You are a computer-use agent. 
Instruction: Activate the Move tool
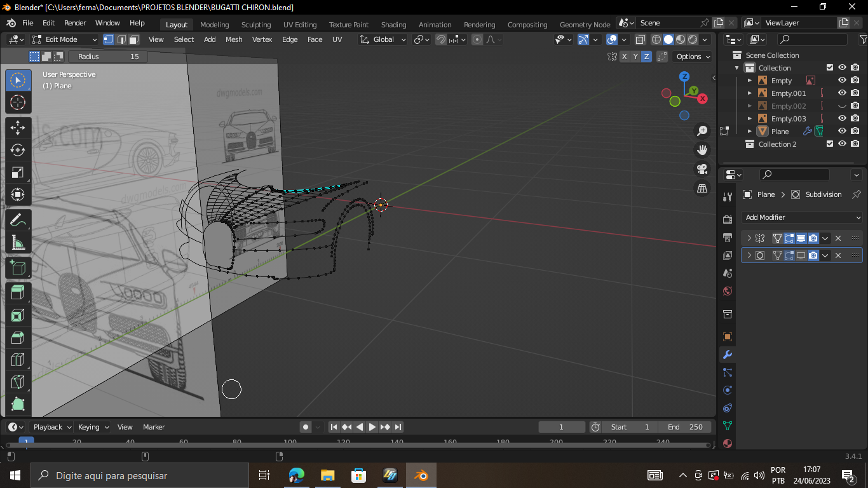click(x=18, y=127)
